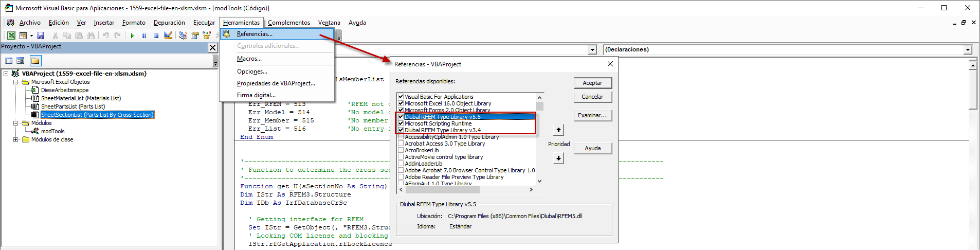Close the Proyecto - VBAProject panel
980x250 pixels.
point(212,47)
